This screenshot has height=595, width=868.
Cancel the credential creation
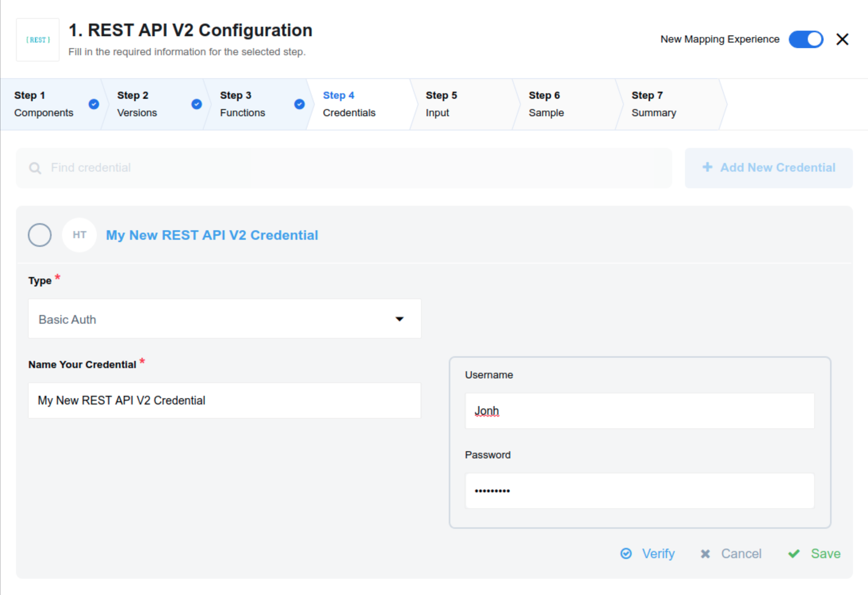pyautogui.click(x=741, y=554)
